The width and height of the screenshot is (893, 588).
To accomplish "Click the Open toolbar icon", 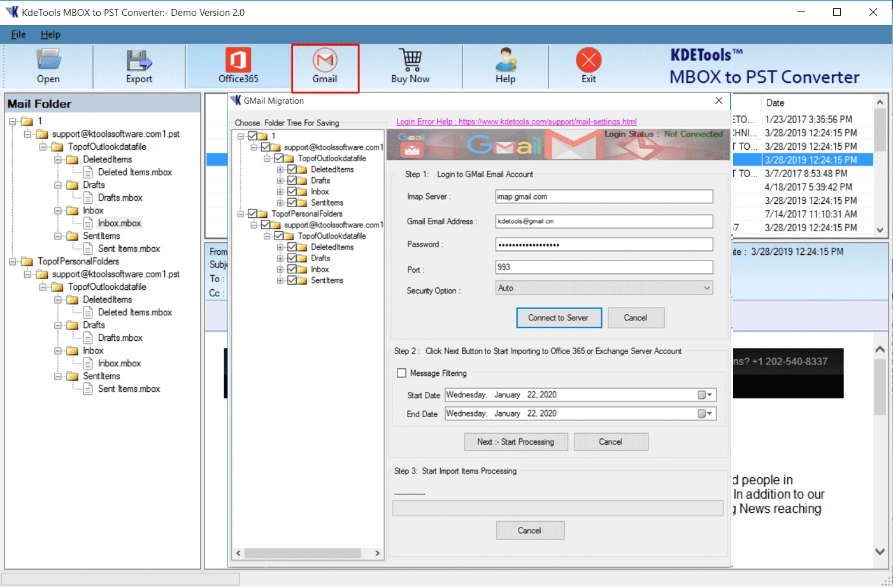I will pos(48,60).
